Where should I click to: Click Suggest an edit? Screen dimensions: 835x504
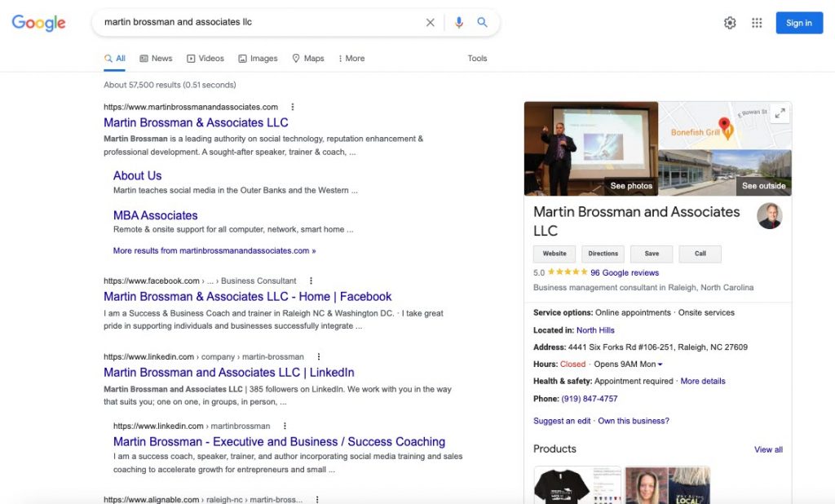pyautogui.click(x=562, y=421)
